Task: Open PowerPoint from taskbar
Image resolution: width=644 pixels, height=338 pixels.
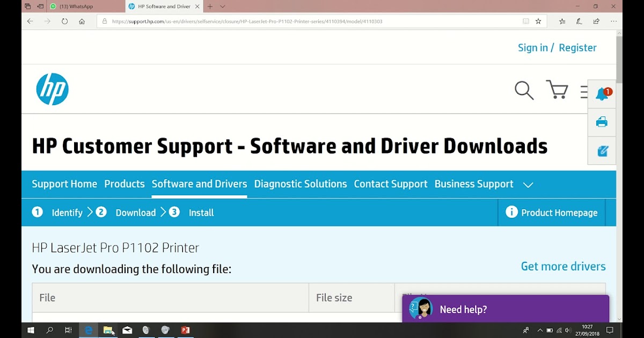Action: coord(185,330)
